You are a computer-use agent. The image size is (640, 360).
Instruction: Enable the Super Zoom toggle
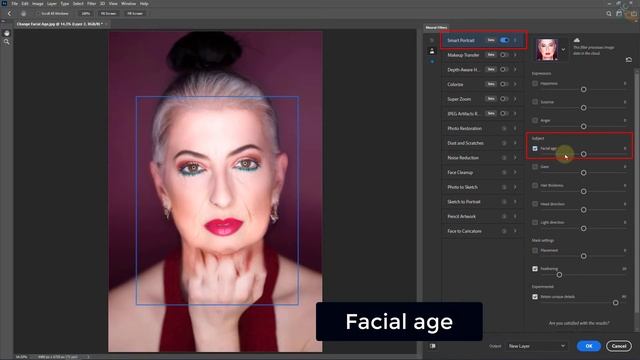point(504,99)
